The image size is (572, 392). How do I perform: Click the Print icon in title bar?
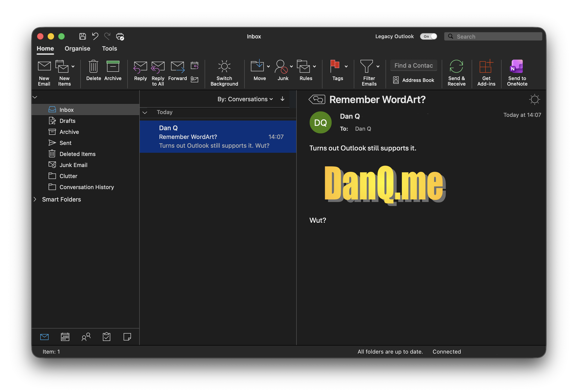[x=120, y=36]
